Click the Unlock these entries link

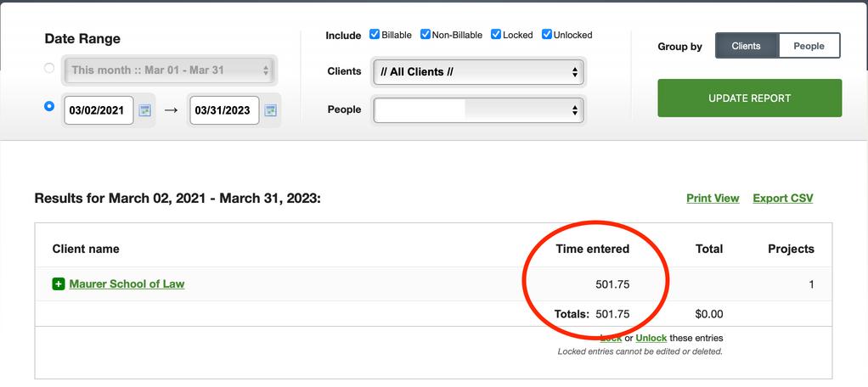[x=651, y=338]
